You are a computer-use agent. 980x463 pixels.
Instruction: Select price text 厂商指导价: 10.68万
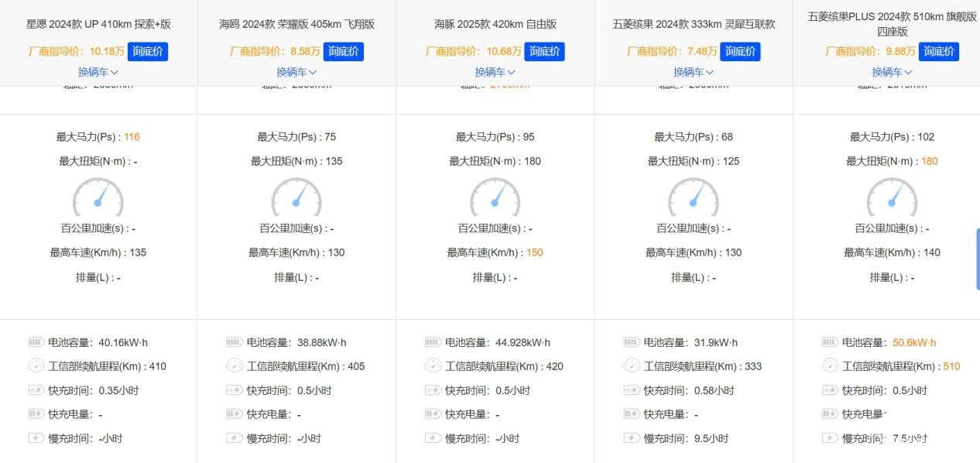474,52
